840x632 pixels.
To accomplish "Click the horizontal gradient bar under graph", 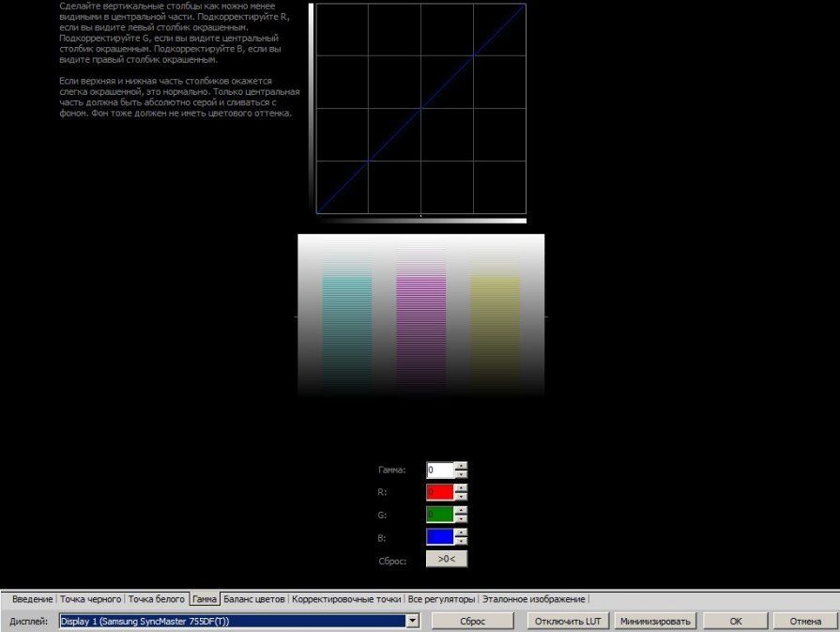I will click(x=421, y=221).
